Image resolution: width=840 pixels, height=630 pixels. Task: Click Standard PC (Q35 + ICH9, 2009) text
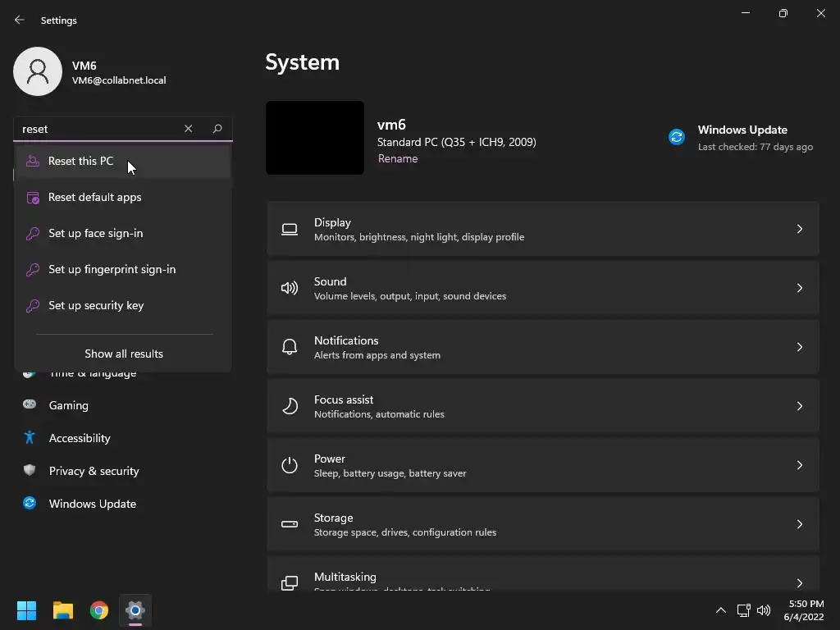coord(456,142)
